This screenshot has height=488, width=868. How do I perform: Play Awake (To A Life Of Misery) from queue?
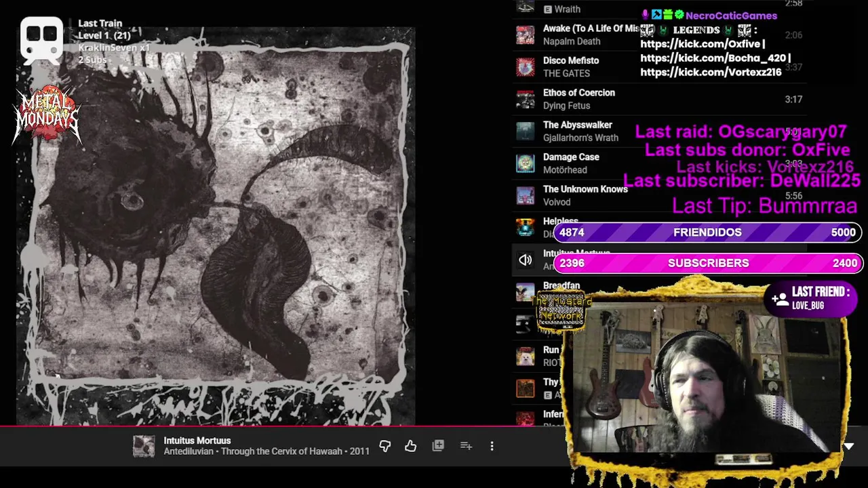[591, 28]
